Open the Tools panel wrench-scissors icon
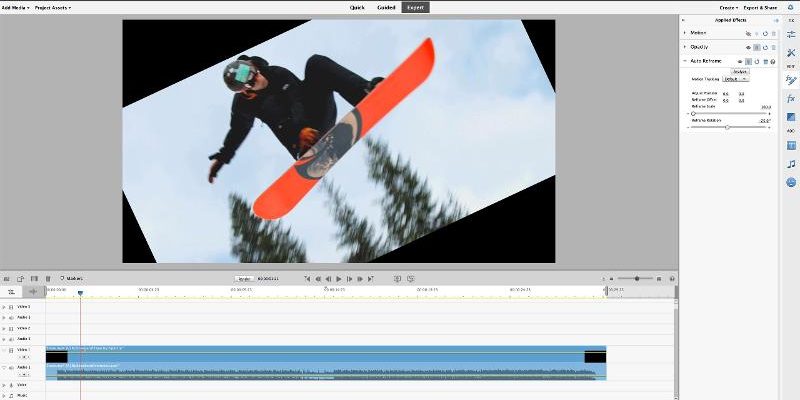 tap(790, 52)
